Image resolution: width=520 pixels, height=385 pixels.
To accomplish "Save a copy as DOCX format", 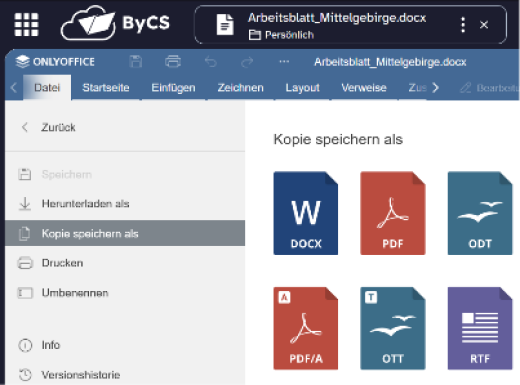I will coord(306,213).
